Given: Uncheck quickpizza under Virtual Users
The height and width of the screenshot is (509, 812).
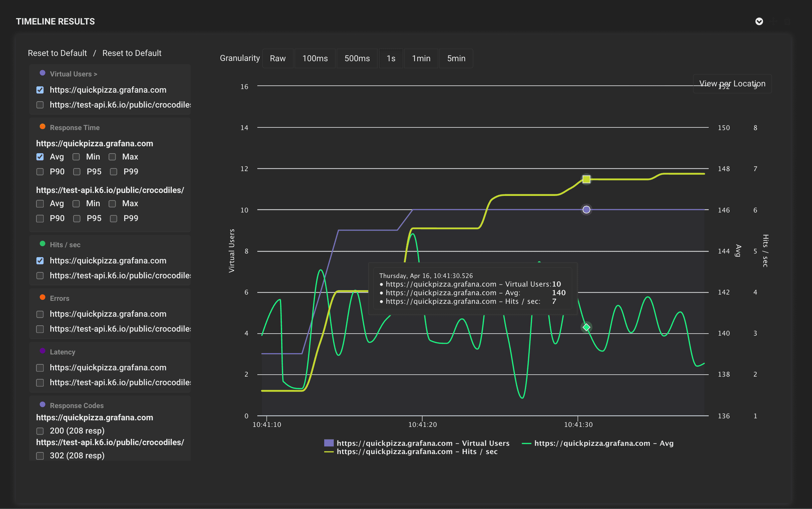Looking at the screenshot, I should coord(40,90).
